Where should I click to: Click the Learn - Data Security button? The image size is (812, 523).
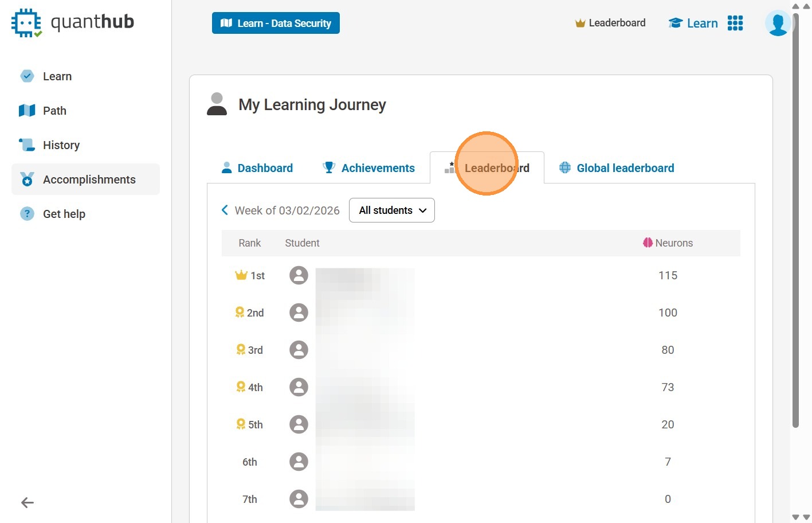(276, 23)
